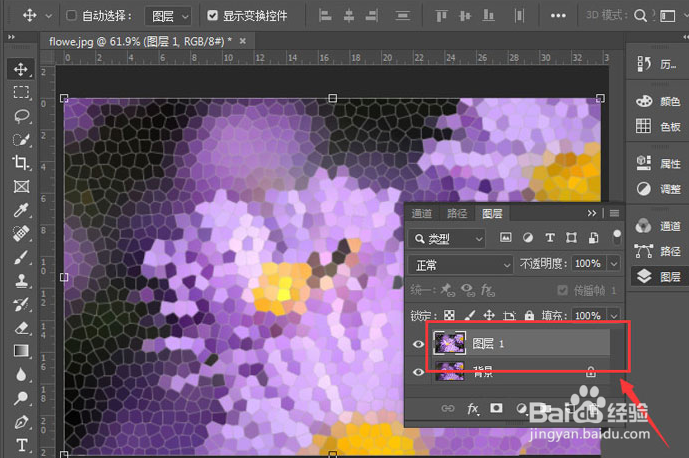This screenshot has width=689, height=458.
Task: Uncheck the 显示变换控件 checkbox
Action: [213, 16]
